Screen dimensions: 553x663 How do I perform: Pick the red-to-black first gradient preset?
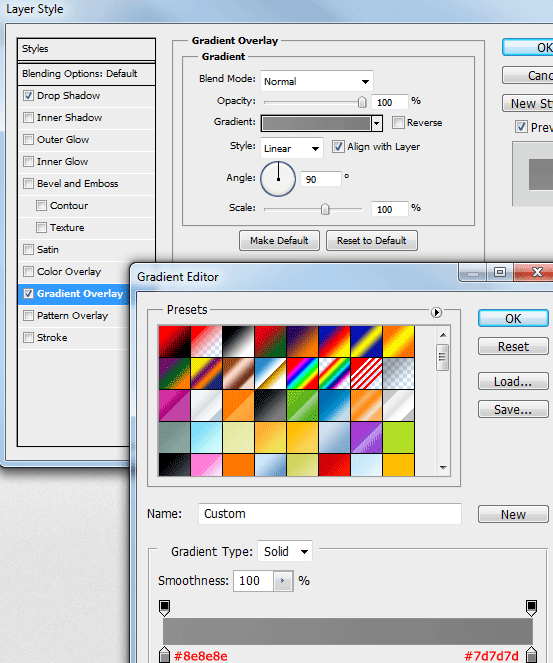tap(175, 342)
